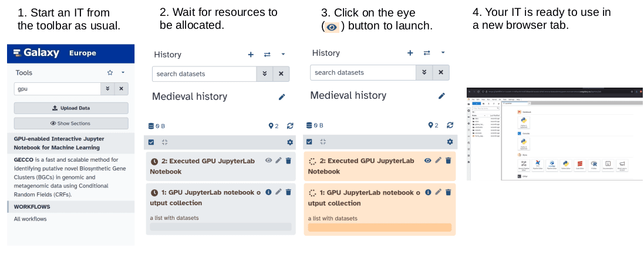Expand advanced dataset search in step 3 panel
The image size is (644, 254).
pos(424,72)
